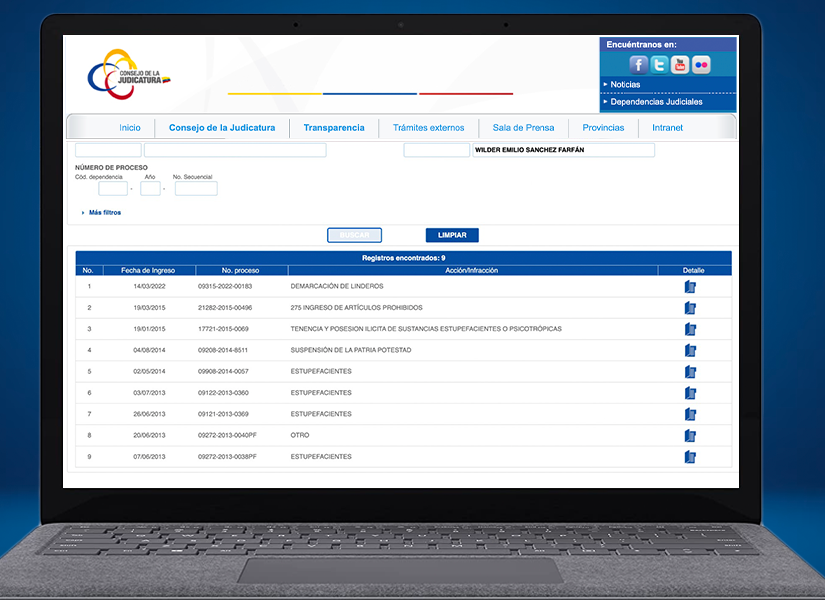The image size is (825, 600).
Task: Click the name field with WILDER EMILIO SANCHEZ FARFÁN
Action: 563,150
